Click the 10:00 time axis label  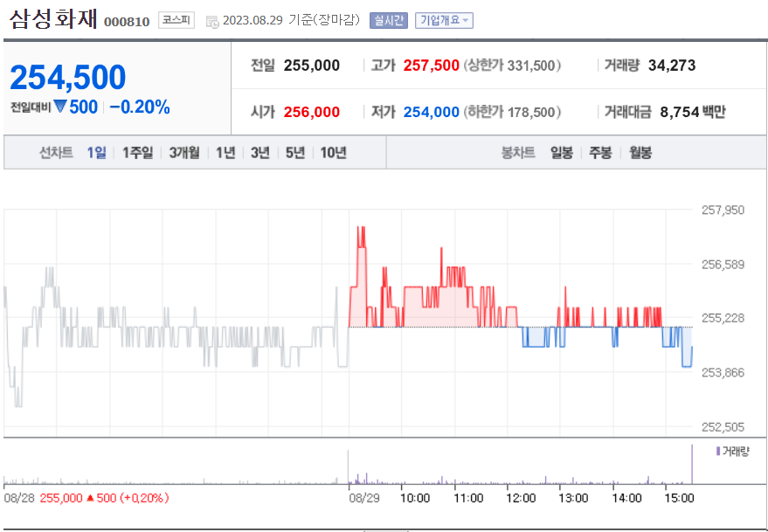415,498
